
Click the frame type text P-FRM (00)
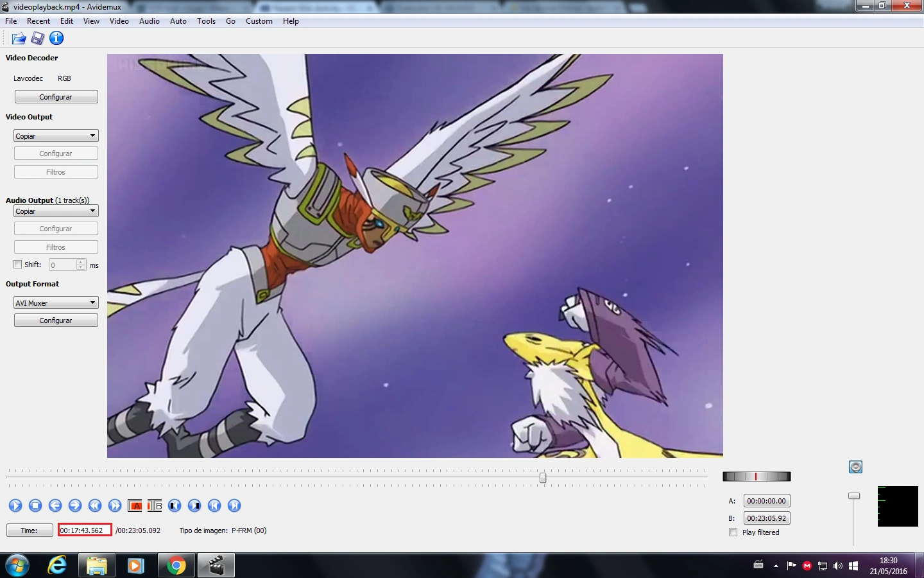point(249,530)
